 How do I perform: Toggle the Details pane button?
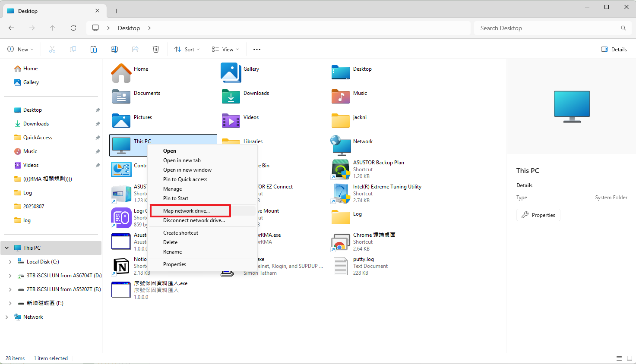pos(614,50)
